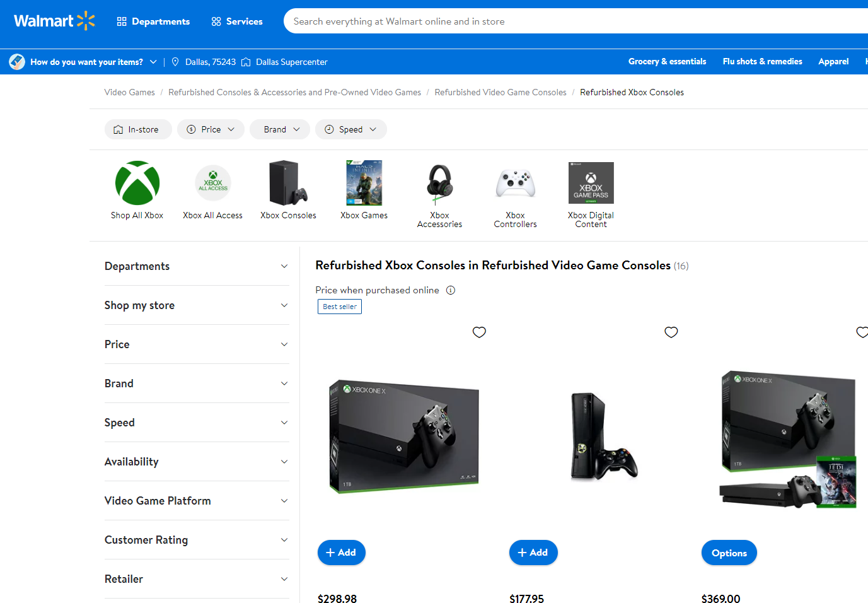Click the Walmart search input field
The width and height of the screenshot is (868, 603).
567,20
